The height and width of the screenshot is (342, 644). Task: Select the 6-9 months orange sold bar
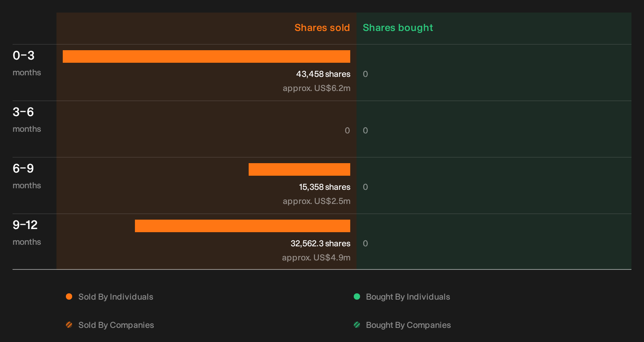[299, 169]
